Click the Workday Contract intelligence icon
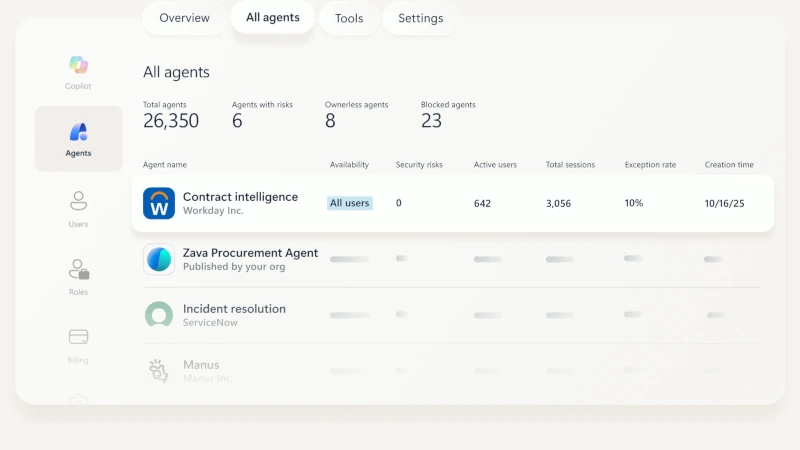Viewport: 800px width, 450px height. [159, 203]
